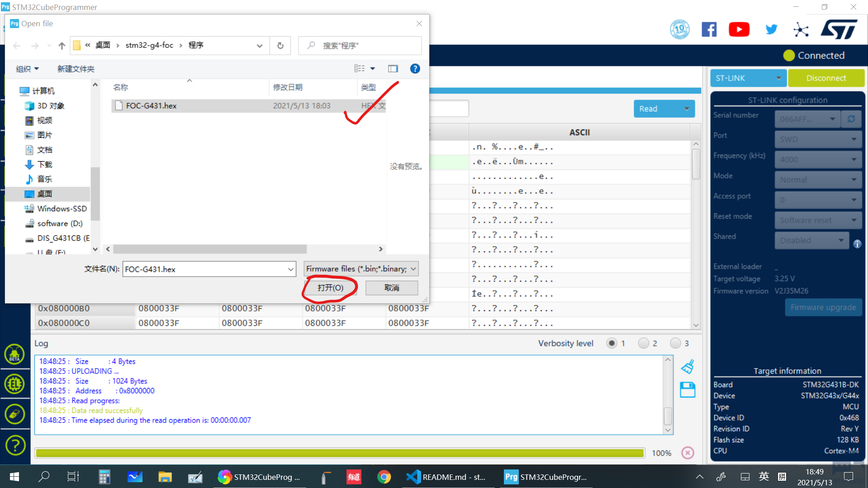Select 计算机 in the navigation tree
868x488 pixels.
point(43,91)
